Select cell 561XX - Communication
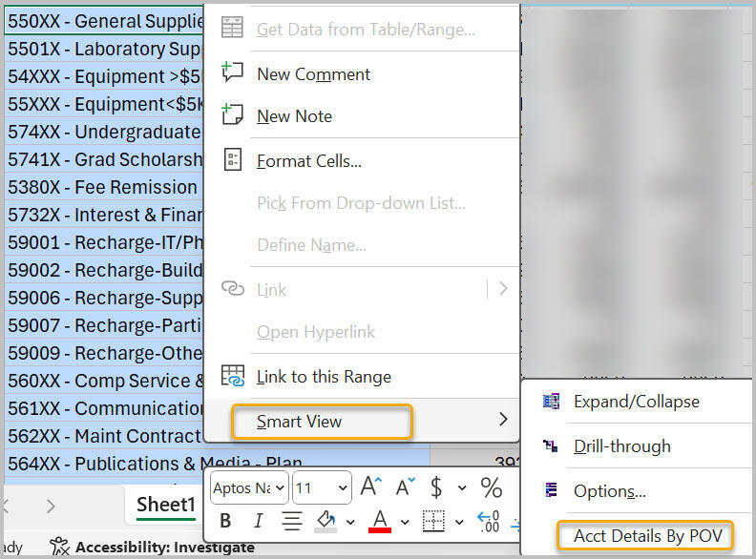This screenshot has height=559, width=756. (x=104, y=408)
